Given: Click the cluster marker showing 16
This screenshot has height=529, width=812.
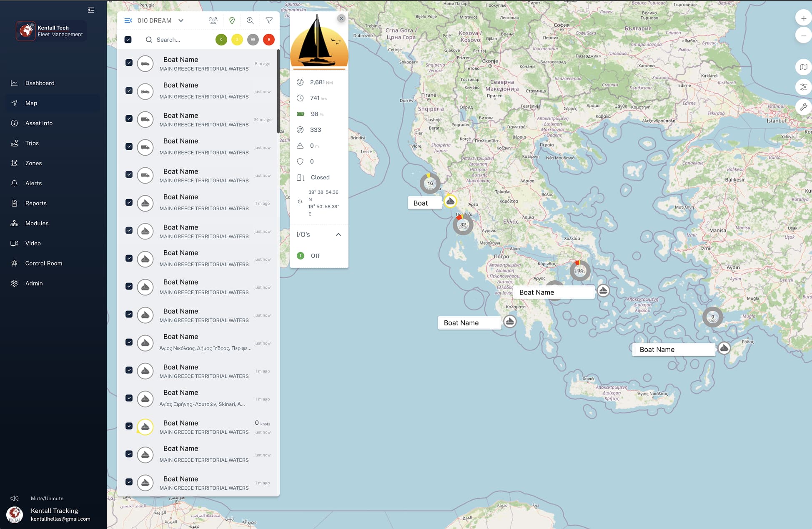Looking at the screenshot, I should [430, 183].
